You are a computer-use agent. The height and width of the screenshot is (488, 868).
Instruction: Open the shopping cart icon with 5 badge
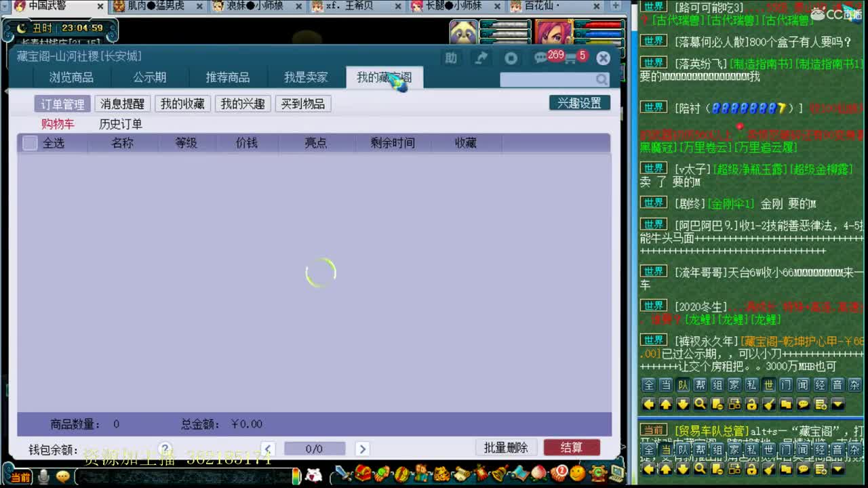(570, 58)
